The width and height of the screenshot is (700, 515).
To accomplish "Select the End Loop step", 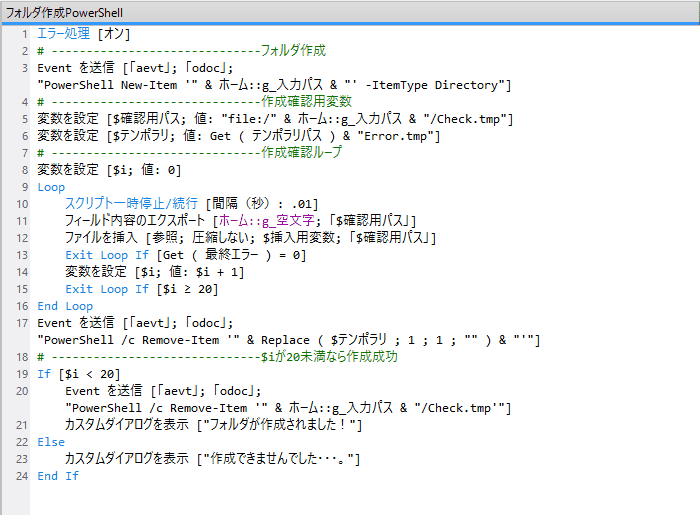I will point(65,306).
